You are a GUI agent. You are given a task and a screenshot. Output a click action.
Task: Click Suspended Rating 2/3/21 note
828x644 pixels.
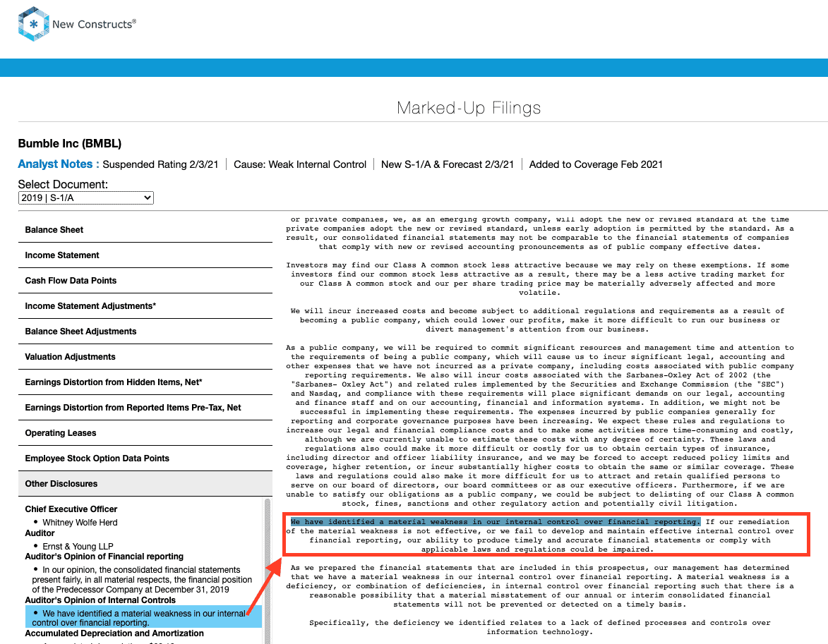point(160,164)
